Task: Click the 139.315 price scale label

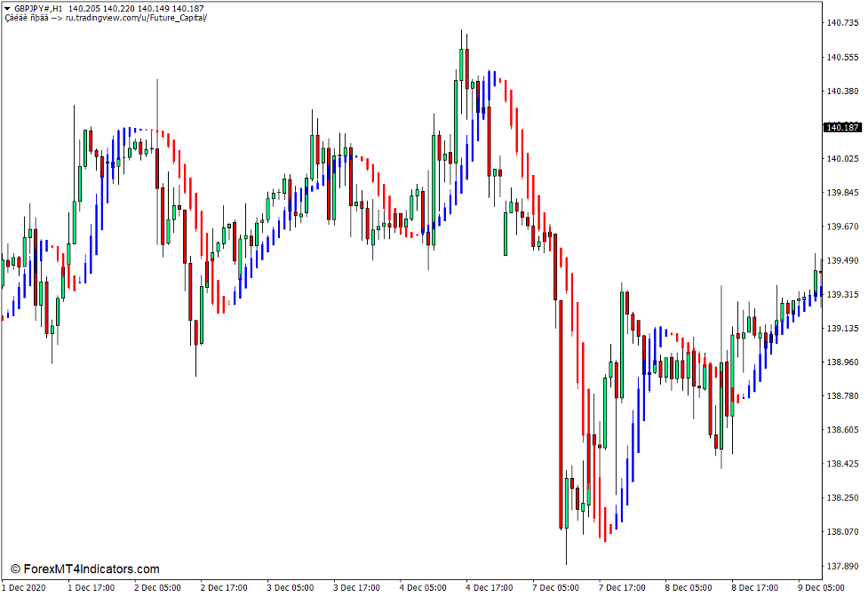Action: tap(842, 294)
